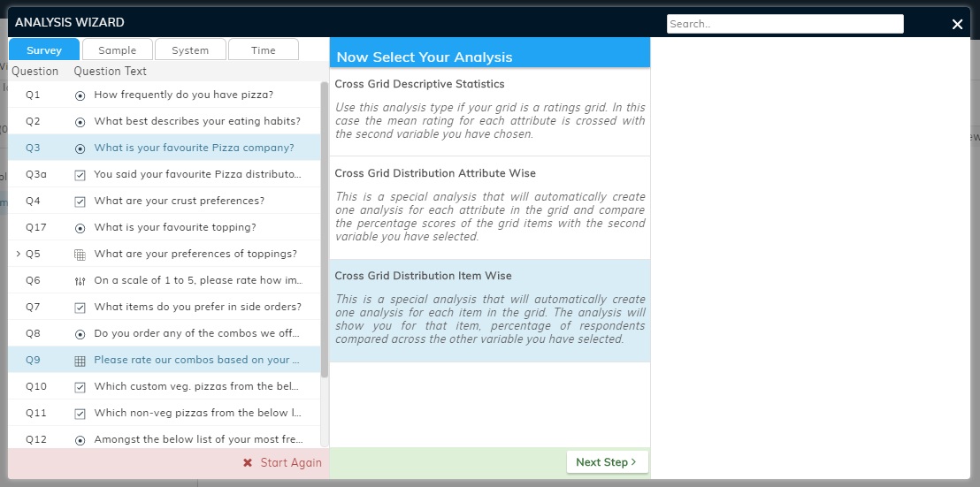Switch to the Survey tab

pyautogui.click(x=43, y=50)
